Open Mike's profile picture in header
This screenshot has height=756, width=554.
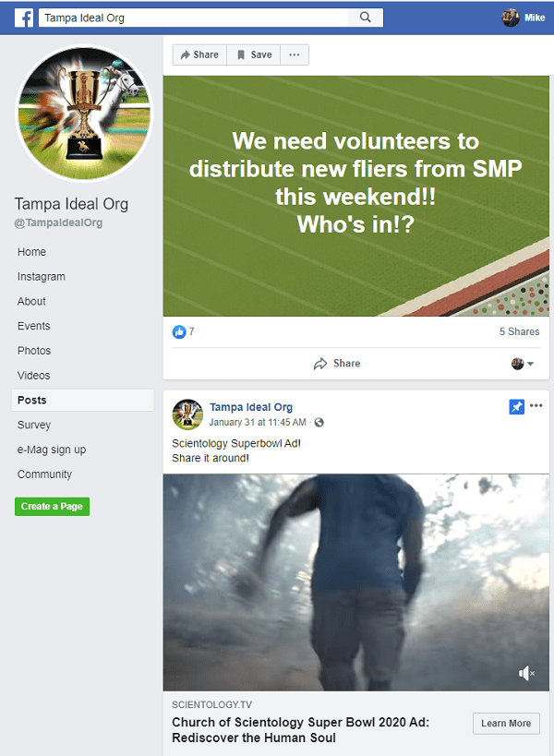[x=510, y=18]
